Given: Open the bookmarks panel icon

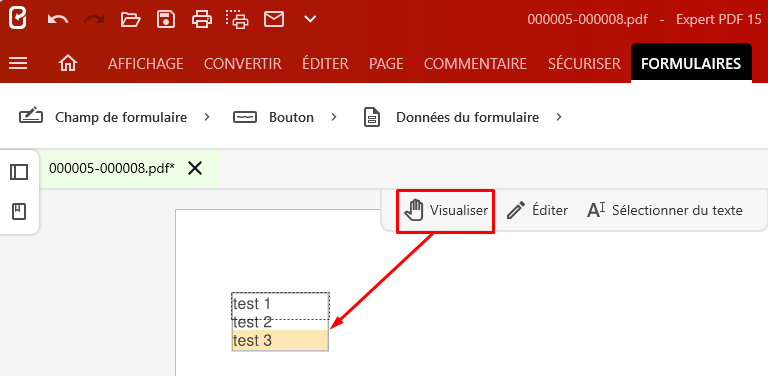Looking at the screenshot, I should point(19,212).
